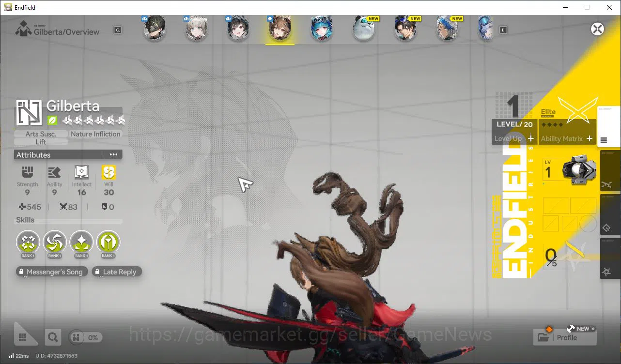Switch to the crossed-weapons sidebar tab
Screen dimensions: 621x364
[609, 171]
